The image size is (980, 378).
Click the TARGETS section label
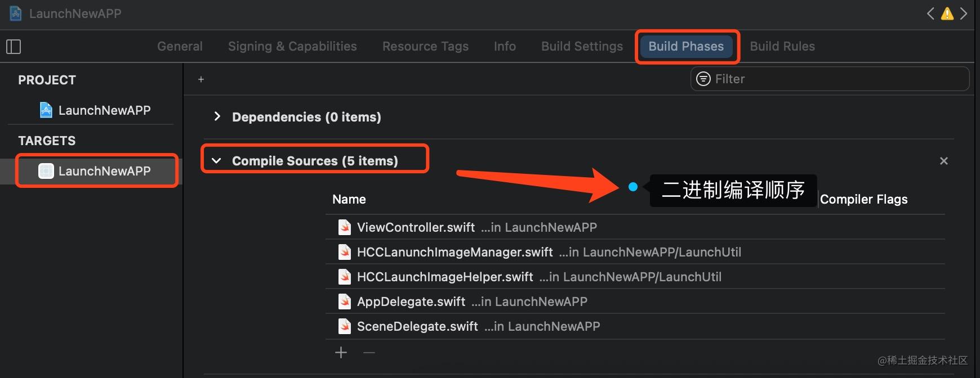(x=47, y=141)
